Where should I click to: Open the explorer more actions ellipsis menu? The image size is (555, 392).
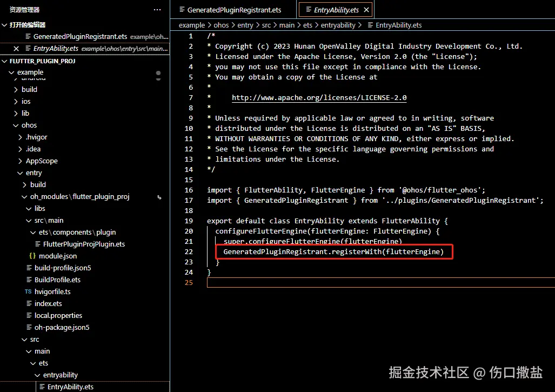[157, 10]
